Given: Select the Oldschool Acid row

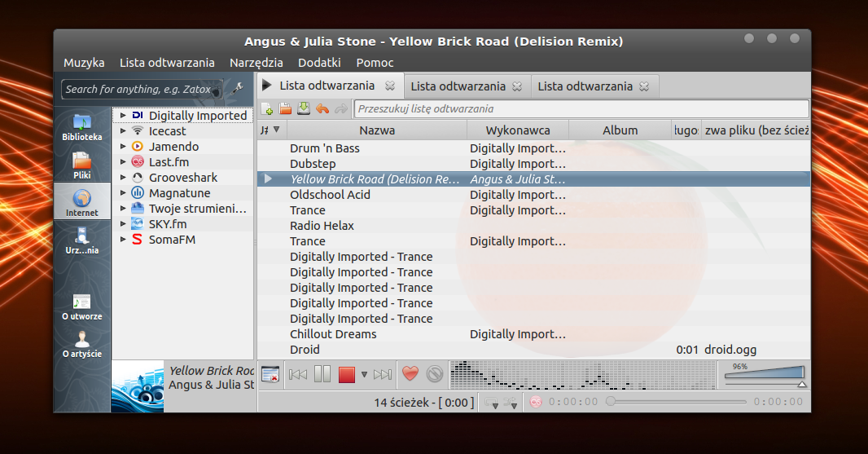Looking at the screenshot, I should point(533,195).
